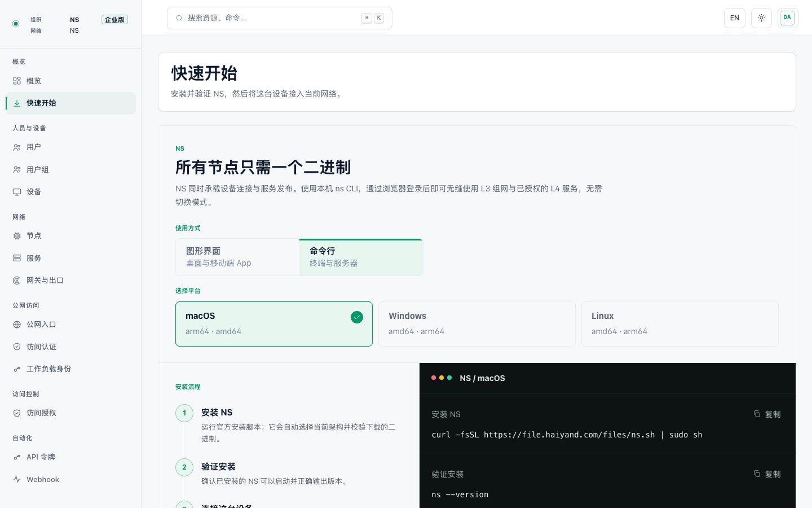Screen dimensions: 812x508
Task: Click the Webhook activity icon
Action: point(17,479)
